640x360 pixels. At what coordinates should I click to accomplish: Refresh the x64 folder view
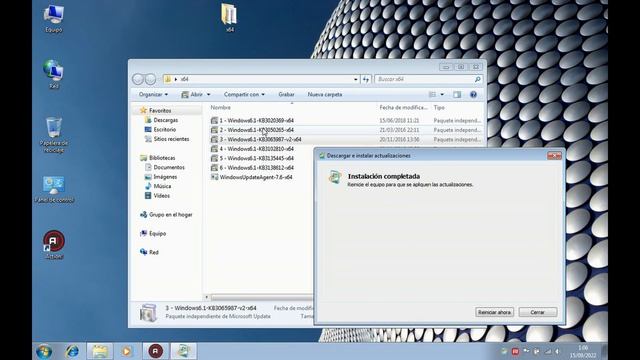pos(366,79)
